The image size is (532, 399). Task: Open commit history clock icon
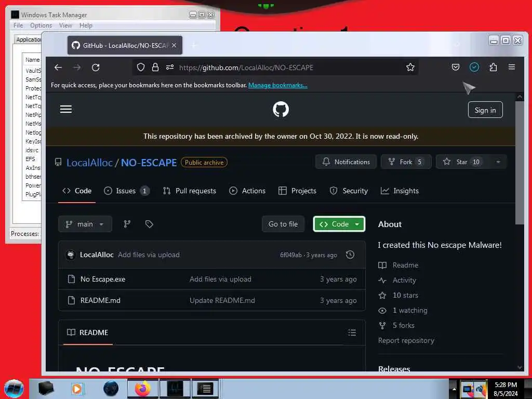pyautogui.click(x=350, y=255)
